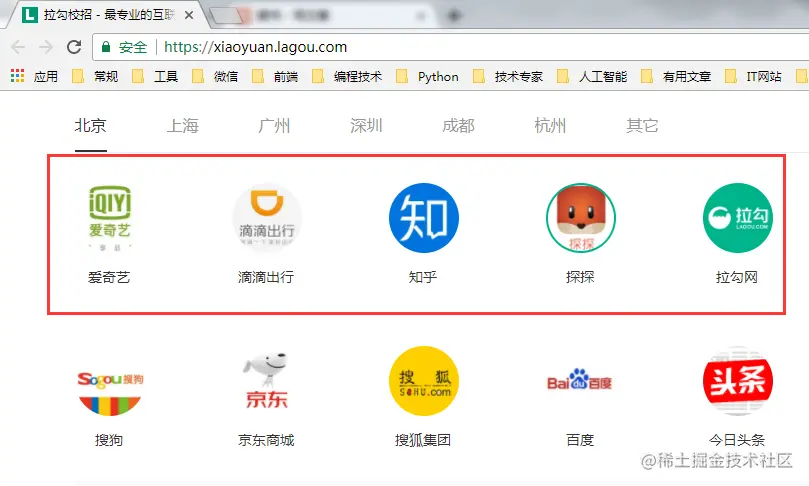
Task: Open a new tab with the plus button
Action: click(x=454, y=16)
